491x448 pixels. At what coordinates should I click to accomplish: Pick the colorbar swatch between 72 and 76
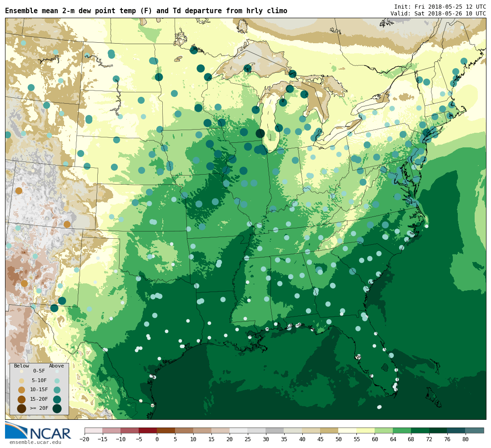click(439, 430)
